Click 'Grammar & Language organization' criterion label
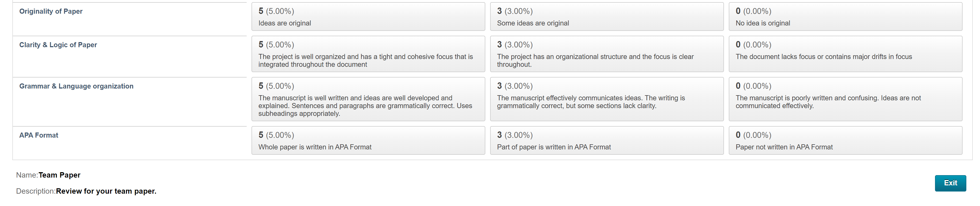 (x=77, y=86)
